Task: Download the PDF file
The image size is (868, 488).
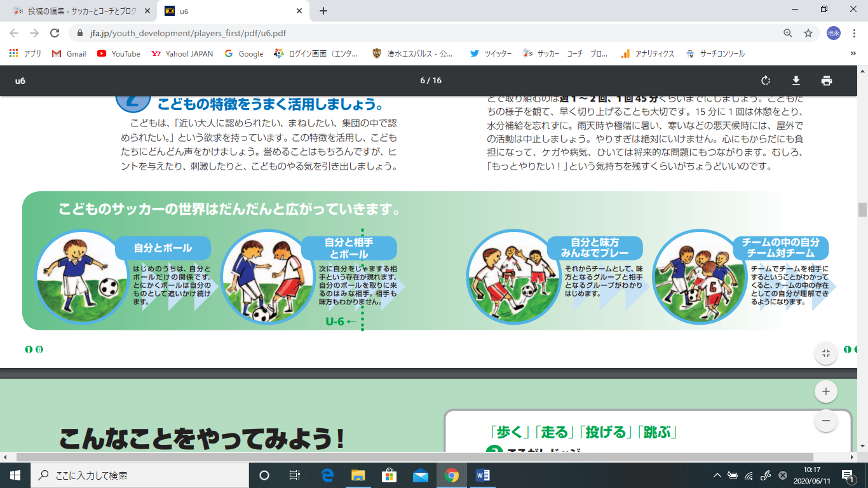Action: (x=796, y=81)
